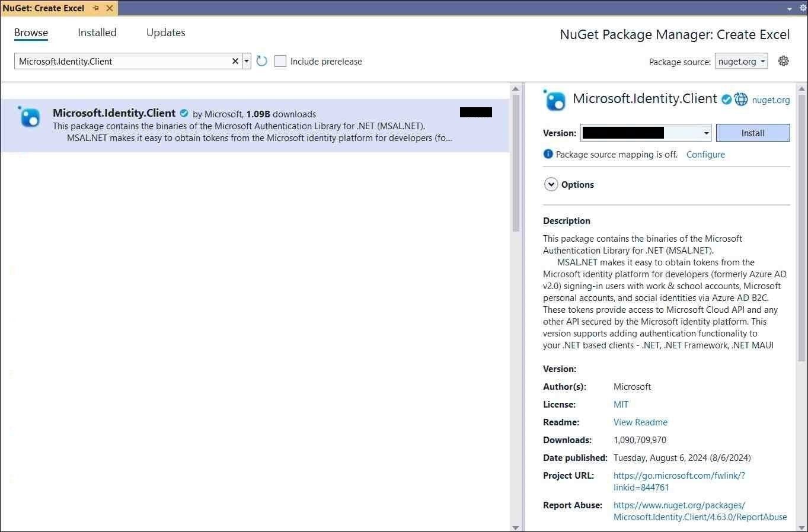Open the Report Abuse nuget.org link
The image size is (808, 532).
coord(700,511)
